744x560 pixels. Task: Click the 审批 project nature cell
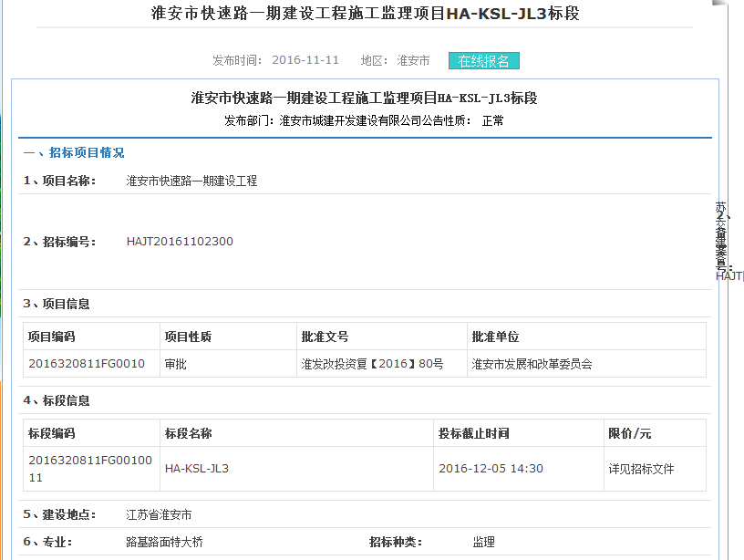pos(175,364)
